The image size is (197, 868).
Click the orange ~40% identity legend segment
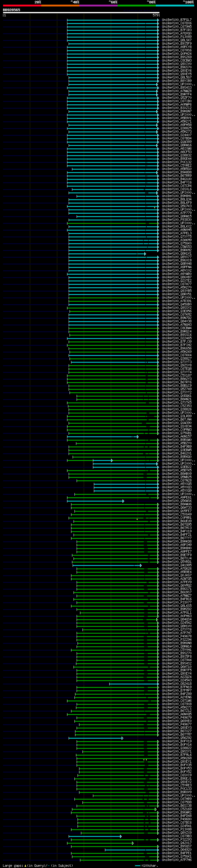click(60, 6)
